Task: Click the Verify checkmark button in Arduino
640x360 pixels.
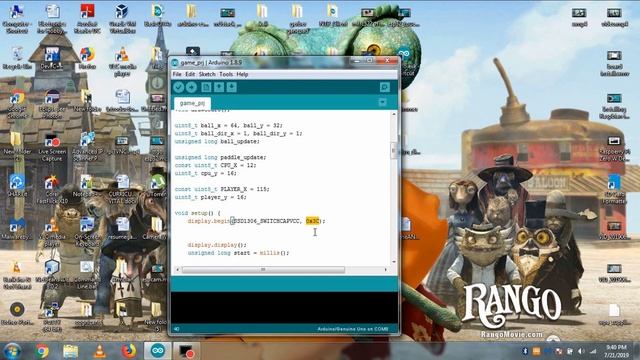Action: 178,87
